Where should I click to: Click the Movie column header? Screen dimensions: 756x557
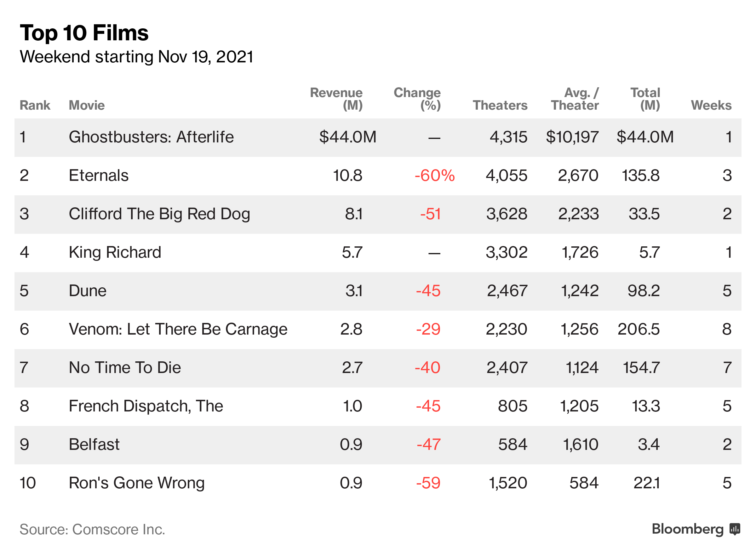(x=87, y=105)
